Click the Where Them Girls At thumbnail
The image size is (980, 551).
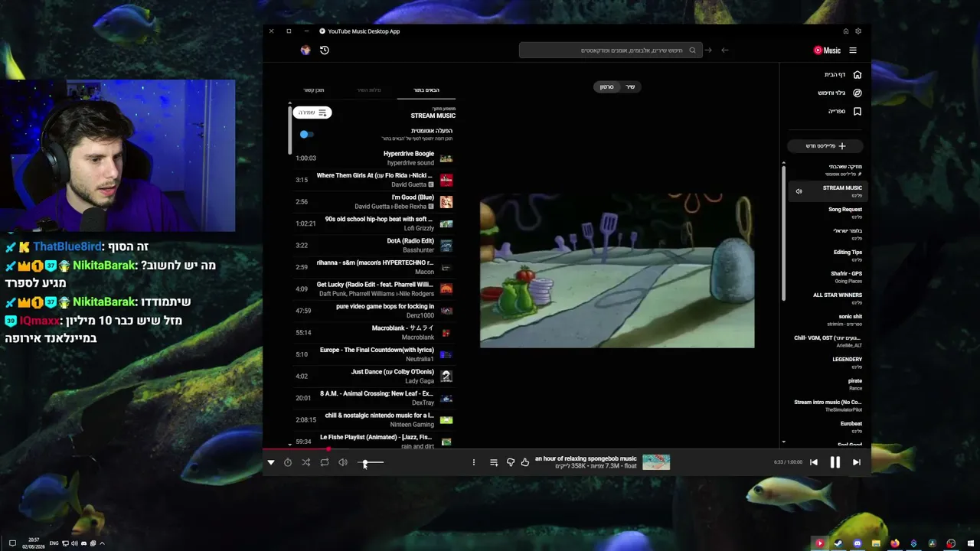[x=446, y=180]
